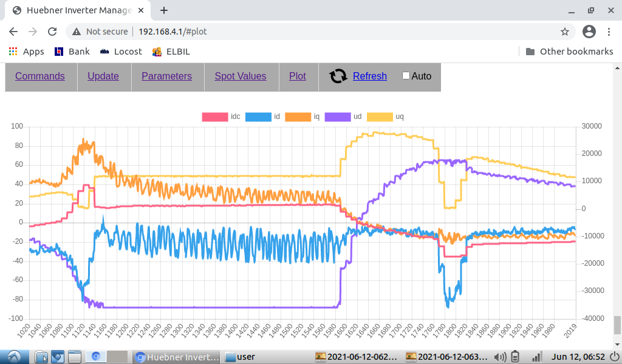Open the Chrome profile avatar icon
622x364 pixels.
tap(589, 32)
